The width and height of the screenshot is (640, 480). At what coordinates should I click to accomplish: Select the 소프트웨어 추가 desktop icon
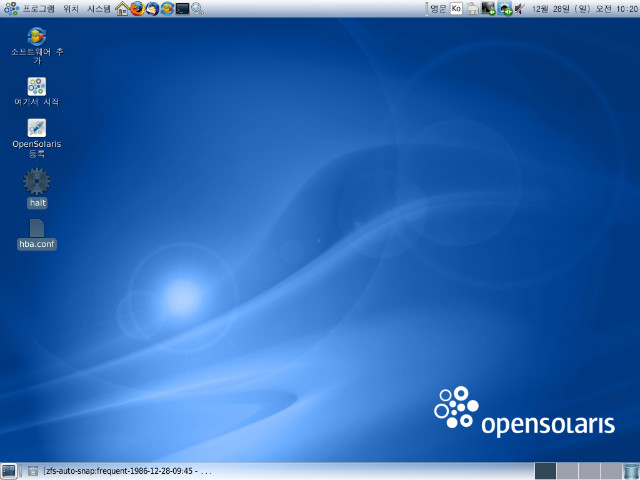[x=37, y=46]
